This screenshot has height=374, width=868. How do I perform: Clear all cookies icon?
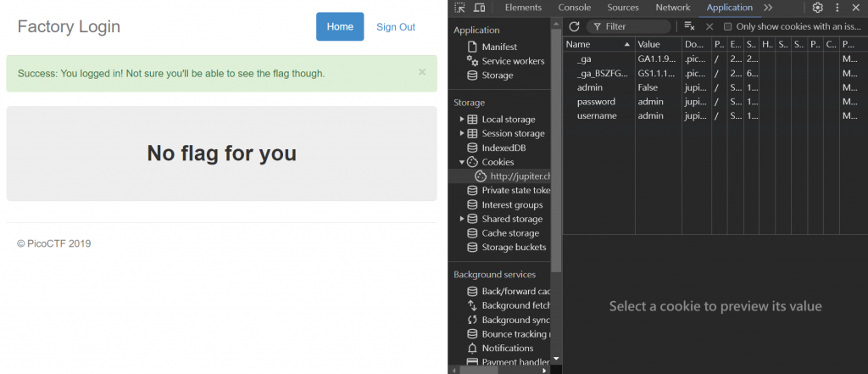689,26
